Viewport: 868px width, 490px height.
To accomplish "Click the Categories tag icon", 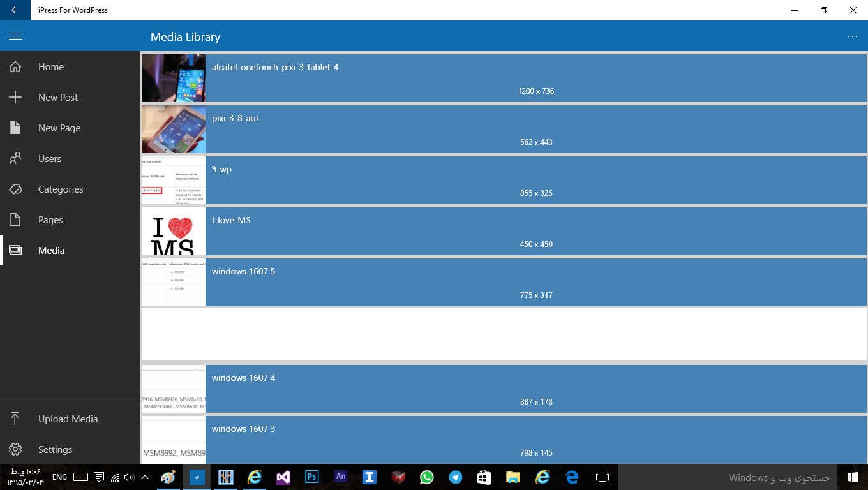I will 15,189.
